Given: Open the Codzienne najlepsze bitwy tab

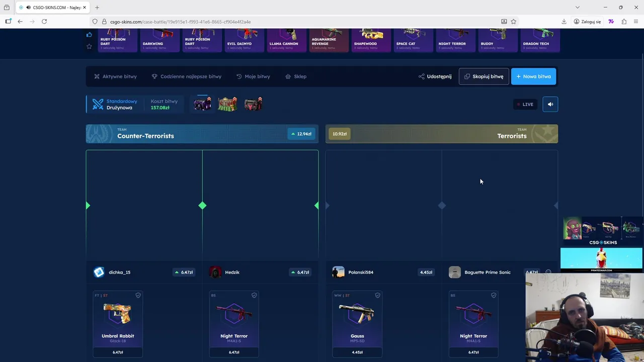Looking at the screenshot, I should coord(186,76).
